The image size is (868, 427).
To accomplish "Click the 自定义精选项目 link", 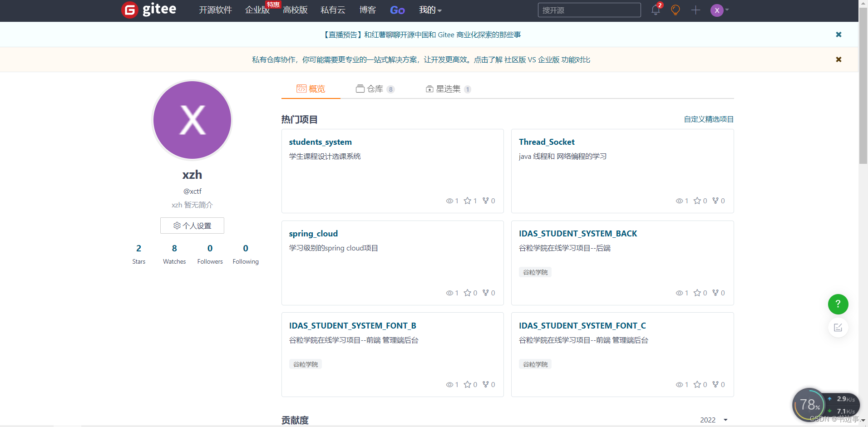I will pyautogui.click(x=708, y=119).
